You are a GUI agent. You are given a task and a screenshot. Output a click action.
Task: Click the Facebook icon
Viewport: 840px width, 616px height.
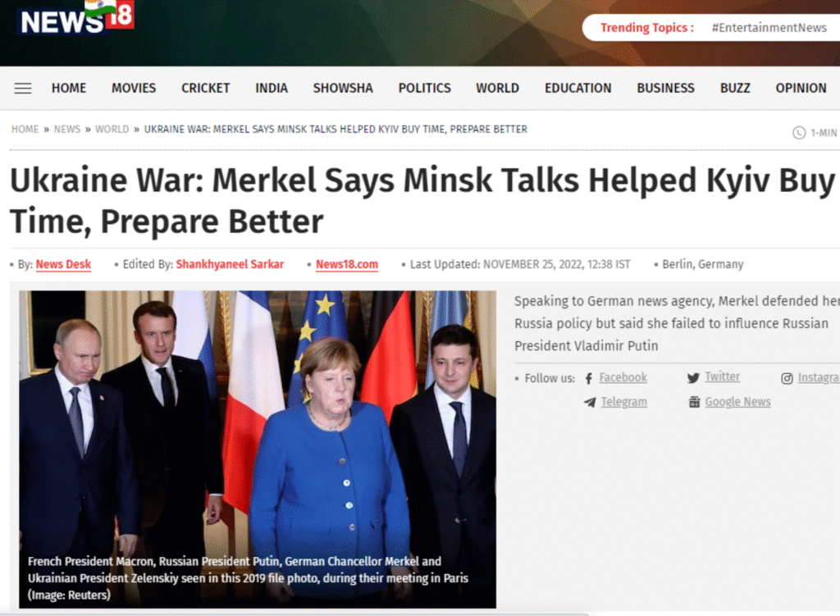589,379
